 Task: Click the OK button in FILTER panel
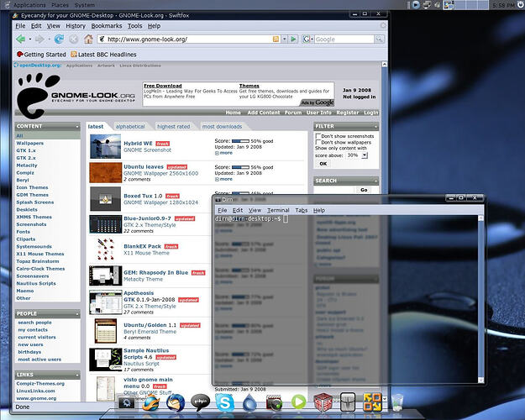click(323, 164)
